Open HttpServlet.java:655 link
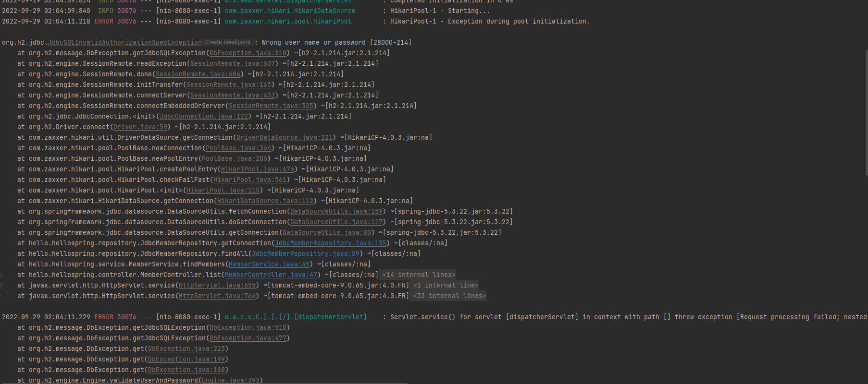Image resolution: width=868 pixels, height=384 pixels. point(217,285)
